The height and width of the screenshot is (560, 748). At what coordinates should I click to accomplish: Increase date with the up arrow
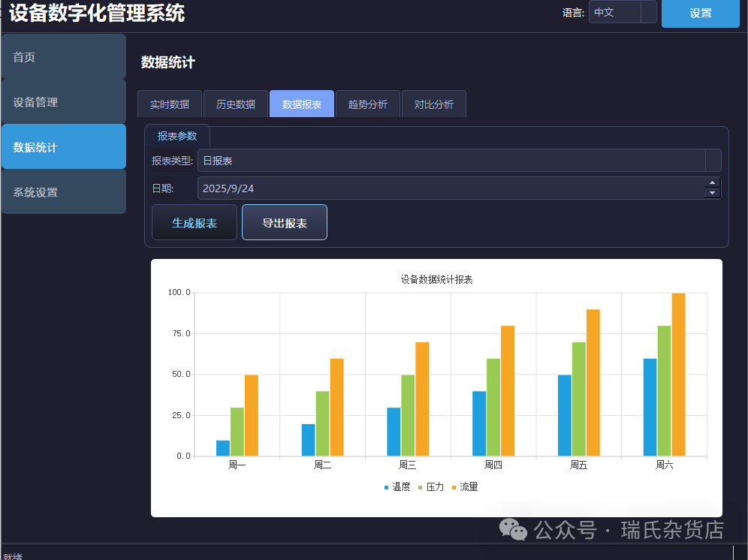[712, 182]
